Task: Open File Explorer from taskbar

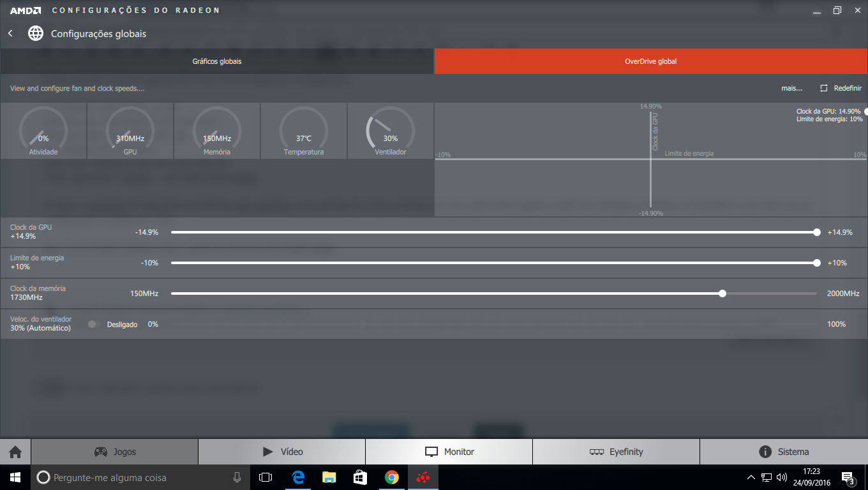Action: pyautogui.click(x=329, y=477)
